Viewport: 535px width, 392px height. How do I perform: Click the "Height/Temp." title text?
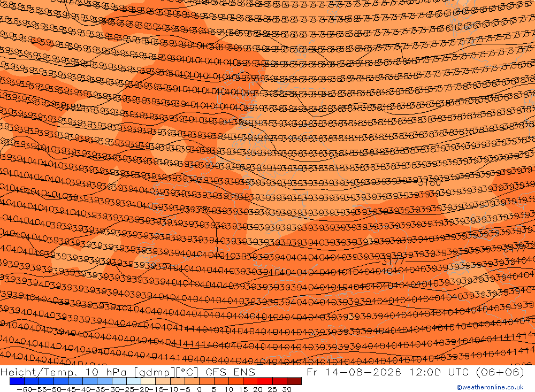tap(39, 372)
